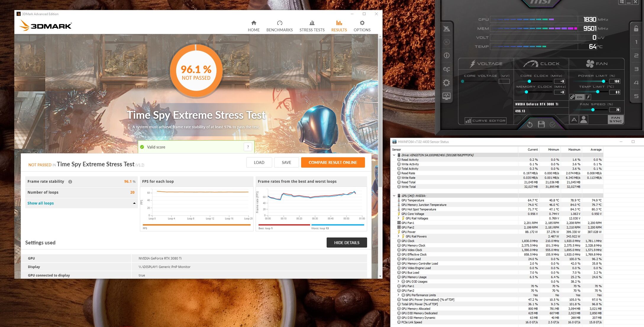The width and height of the screenshot is (644, 327).
Task: Click the 3DMark vertical scrollbar down arrow
Action: pyautogui.click(x=380, y=276)
